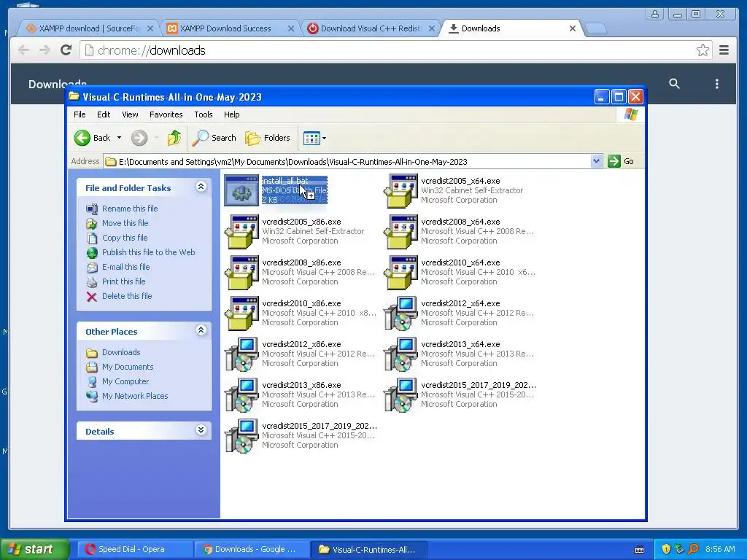747x560 pixels.
Task: Open the Views button menu
Action: pyautogui.click(x=314, y=138)
